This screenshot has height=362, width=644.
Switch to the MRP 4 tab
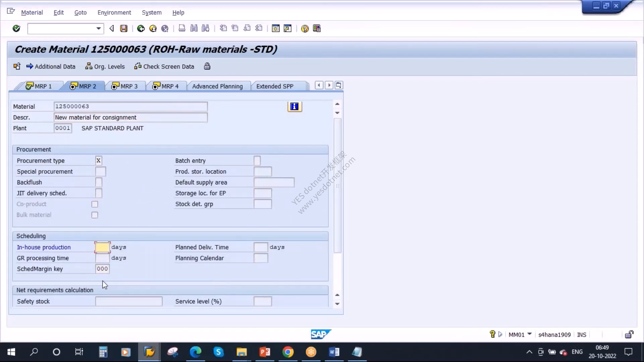(x=166, y=86)
